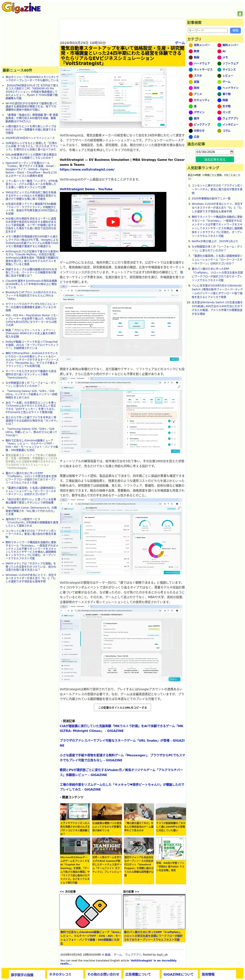Open the 学研DS TOEIC related thumbnail
Screen dimensions: 245x980
171,848
